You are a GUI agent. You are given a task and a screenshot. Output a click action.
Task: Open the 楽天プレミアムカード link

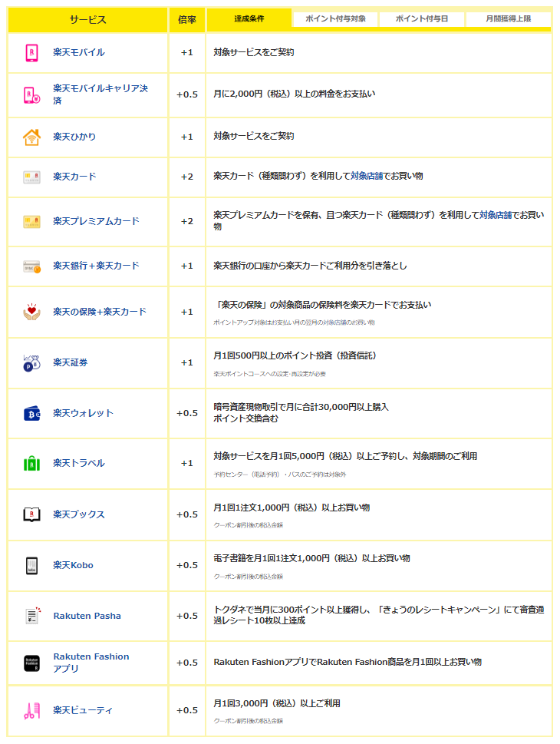pos(96,221)
